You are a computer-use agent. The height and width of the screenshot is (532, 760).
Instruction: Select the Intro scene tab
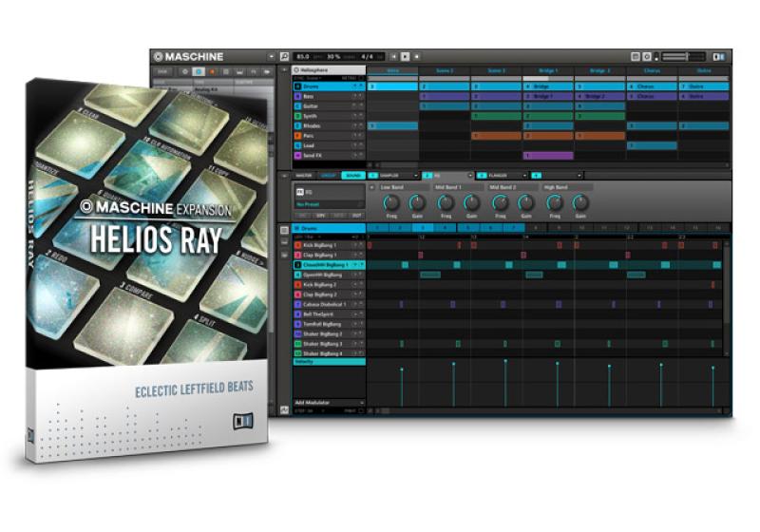coord(392,70)
